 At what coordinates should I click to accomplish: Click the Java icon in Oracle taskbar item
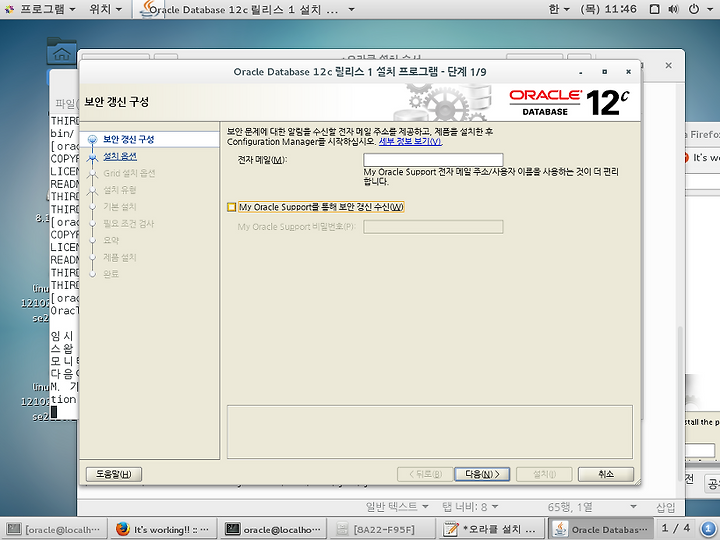pos(559,529)
